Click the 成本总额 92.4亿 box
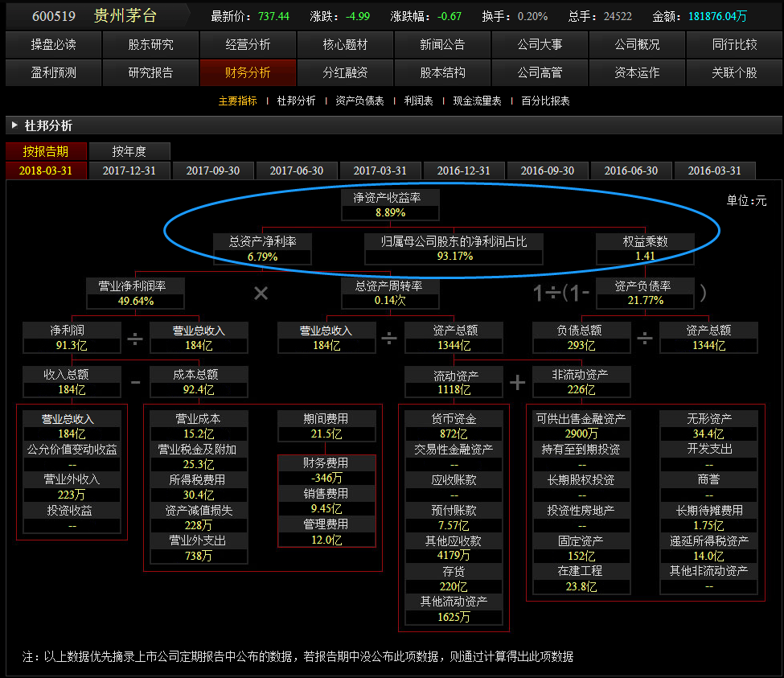This screenshot has width=784, height=678. click(199, 382)
